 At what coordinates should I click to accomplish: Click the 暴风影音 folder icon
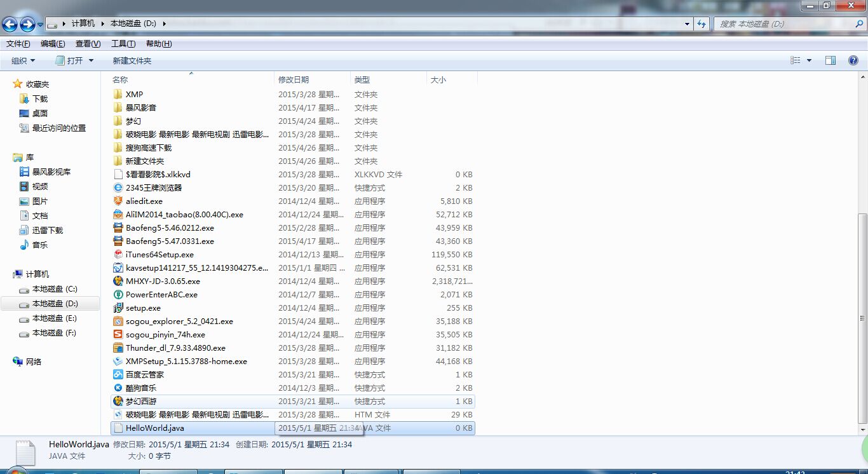pyautogui.click(x=118, y=108)
